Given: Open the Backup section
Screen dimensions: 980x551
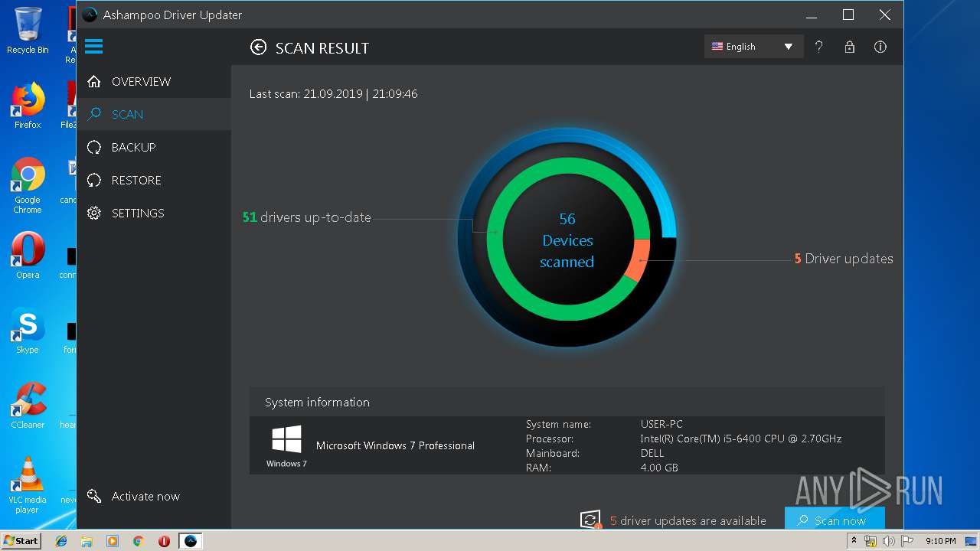Looking at the screenshot, I should [153, 147].
